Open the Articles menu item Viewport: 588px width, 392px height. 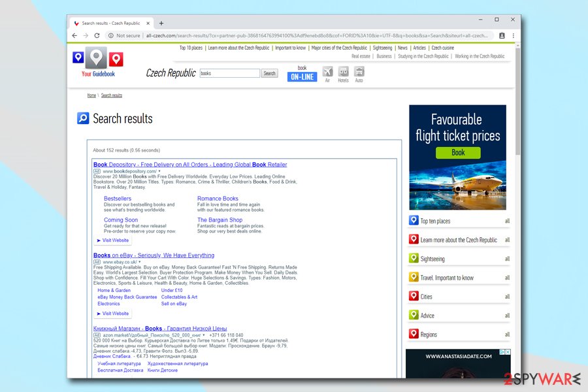pyautogui.click(x=419, y=48)
